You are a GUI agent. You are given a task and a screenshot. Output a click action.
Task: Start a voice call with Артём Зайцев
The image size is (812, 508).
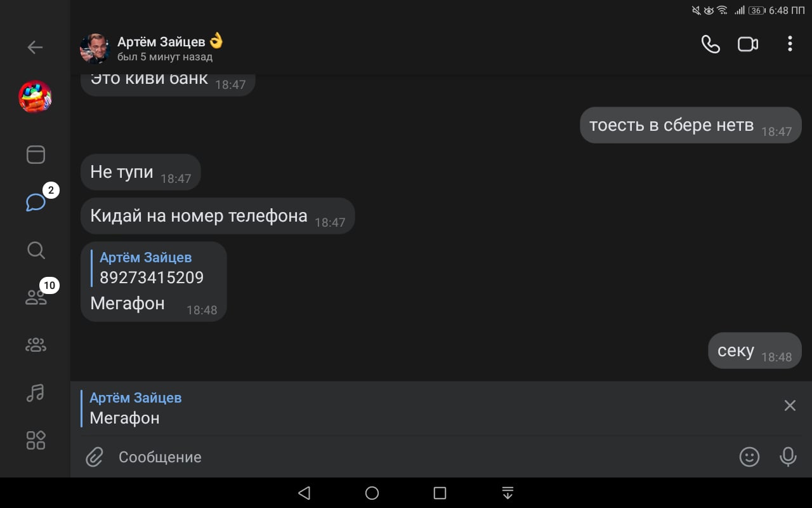710,44
